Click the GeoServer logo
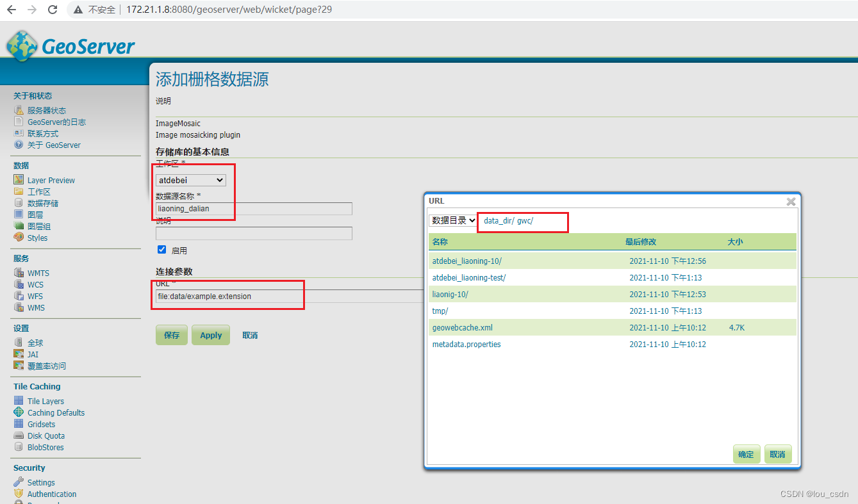The height and width of the screenshot is (504, 858). pyautogui.click(x=70, y=45)
